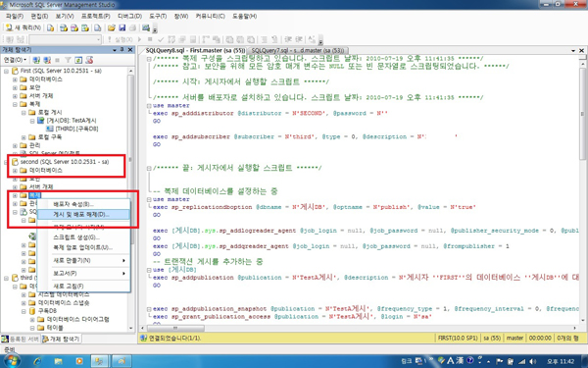
Task: Open the 편집(E) menu
Action: (x=39, y=16)
